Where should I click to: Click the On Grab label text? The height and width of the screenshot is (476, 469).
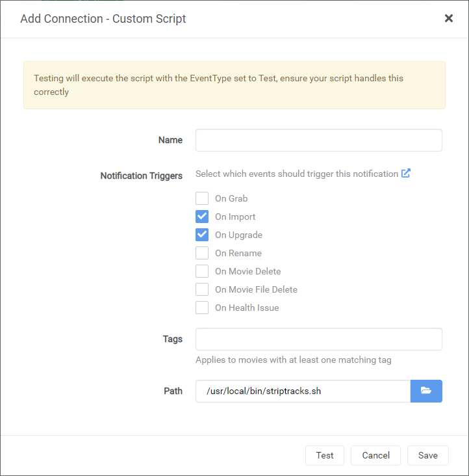click(x=231, y=198)
